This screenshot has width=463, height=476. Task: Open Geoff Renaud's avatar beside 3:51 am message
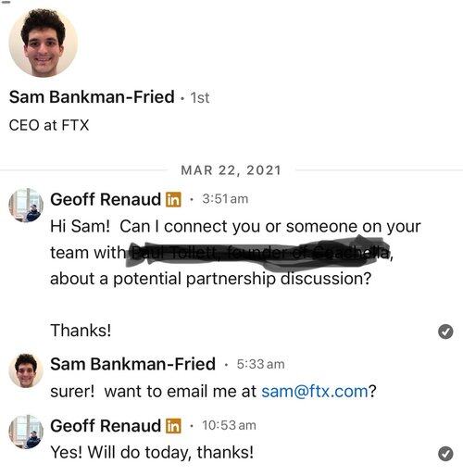[x=26, y=206]
